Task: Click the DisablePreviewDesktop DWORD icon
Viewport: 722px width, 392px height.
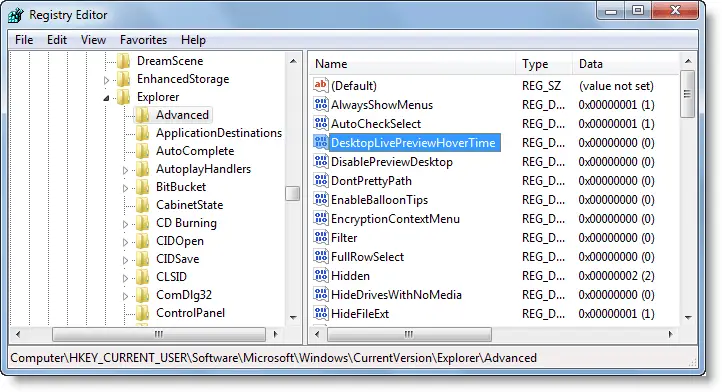Action: point(320,161)
